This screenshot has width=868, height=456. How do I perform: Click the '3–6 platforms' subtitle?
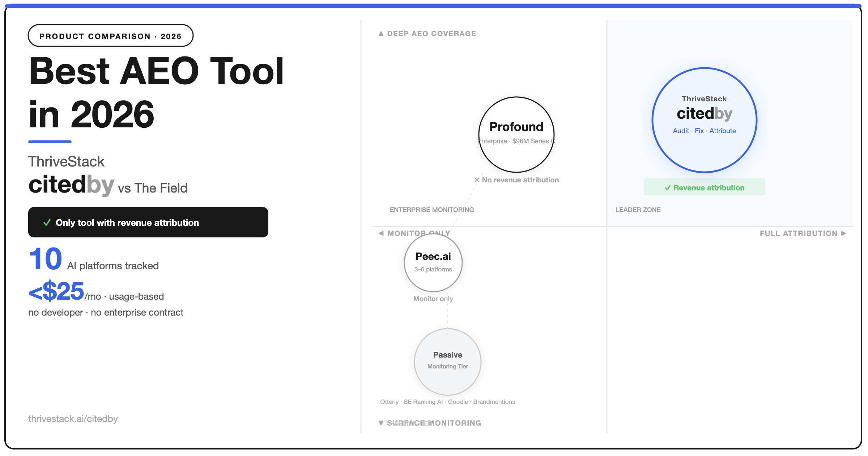click(433, 270)
